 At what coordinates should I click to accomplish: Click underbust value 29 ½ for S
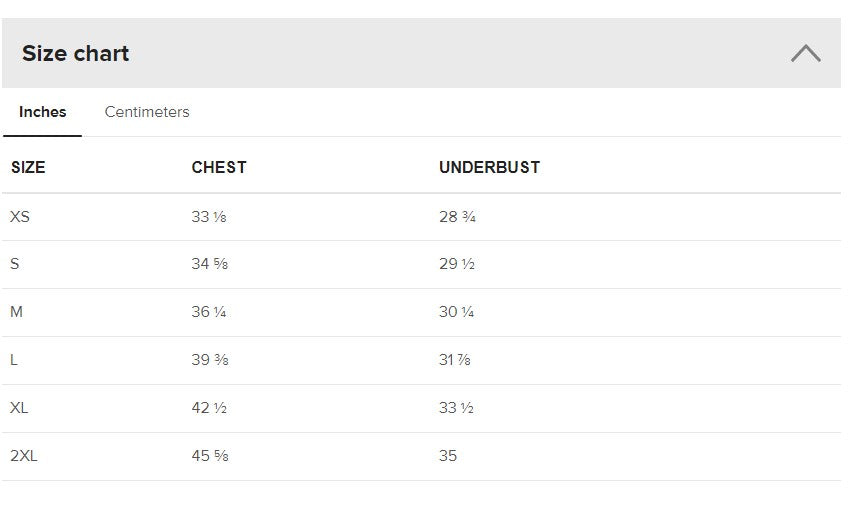tap(457, 265)
